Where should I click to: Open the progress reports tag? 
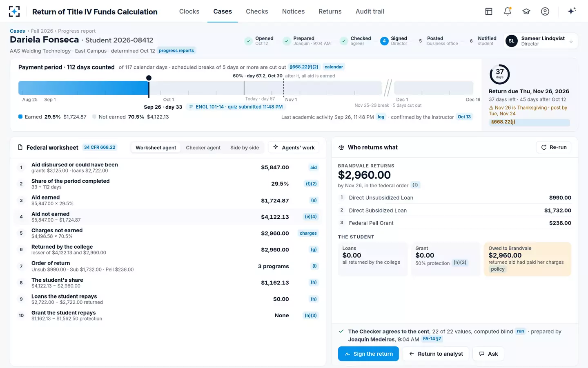(x=176, y=51)
